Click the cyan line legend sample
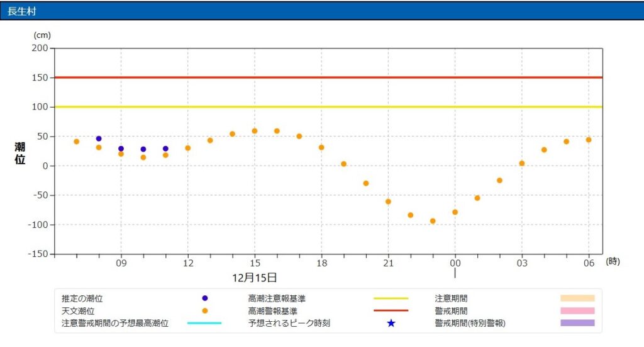This screenshot has width=644, height=347. point(204,323)
